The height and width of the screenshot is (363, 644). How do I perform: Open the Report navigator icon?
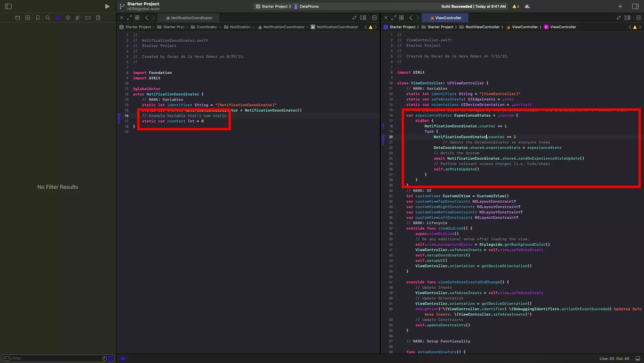coord(98,18)
